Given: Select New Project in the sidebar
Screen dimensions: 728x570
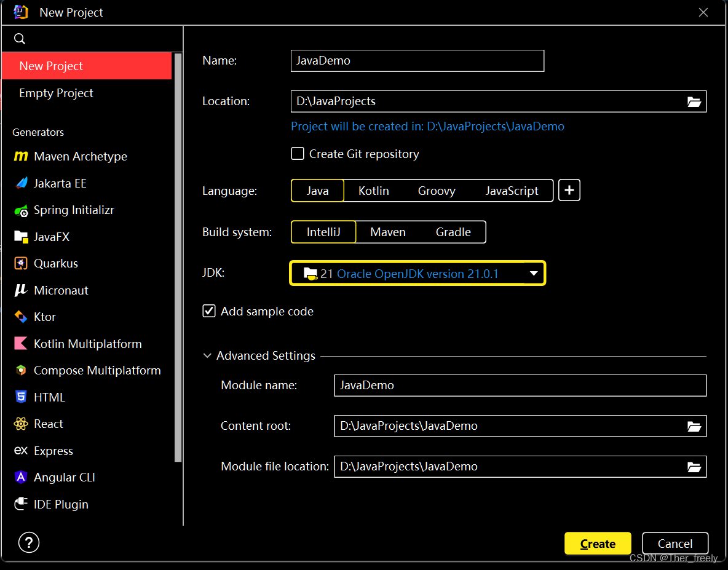Looking at the screenshot, I should (87, 66).
